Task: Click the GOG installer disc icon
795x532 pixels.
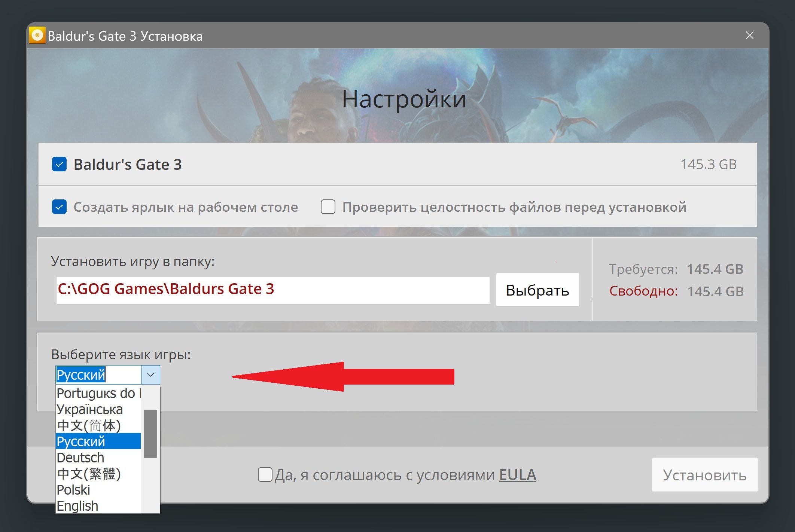Action: click(x=37, y=36)
